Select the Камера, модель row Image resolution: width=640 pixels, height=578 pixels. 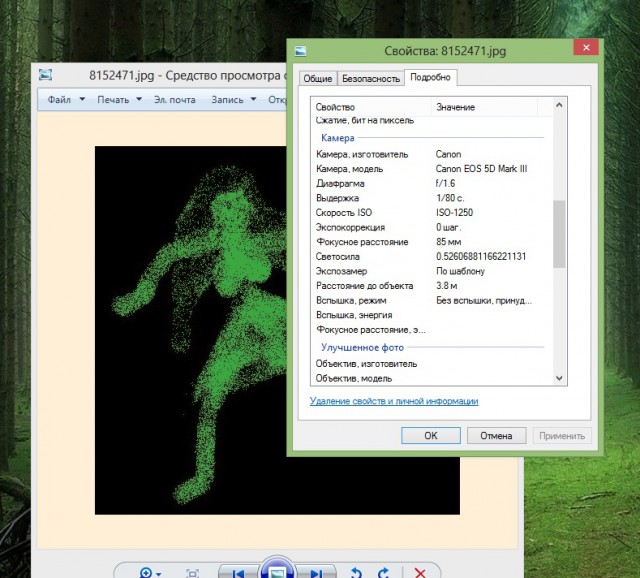click(432, 169)
